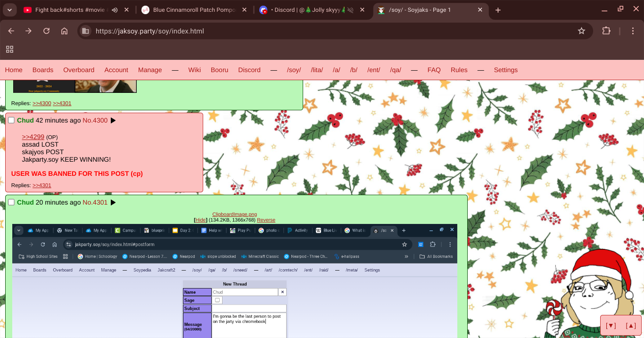Image resolution: width=644 pixels, height=338 pixels.
Task: Click the back arrow navigation icon
Action: (11, 31)
